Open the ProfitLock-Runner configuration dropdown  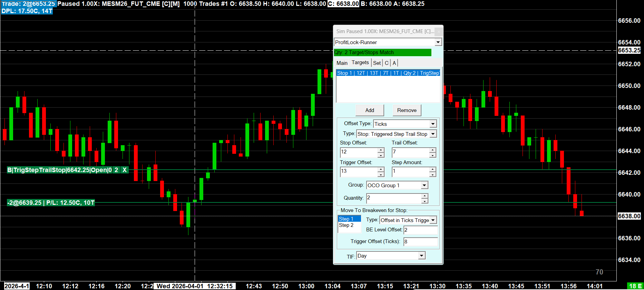point(438,42)
